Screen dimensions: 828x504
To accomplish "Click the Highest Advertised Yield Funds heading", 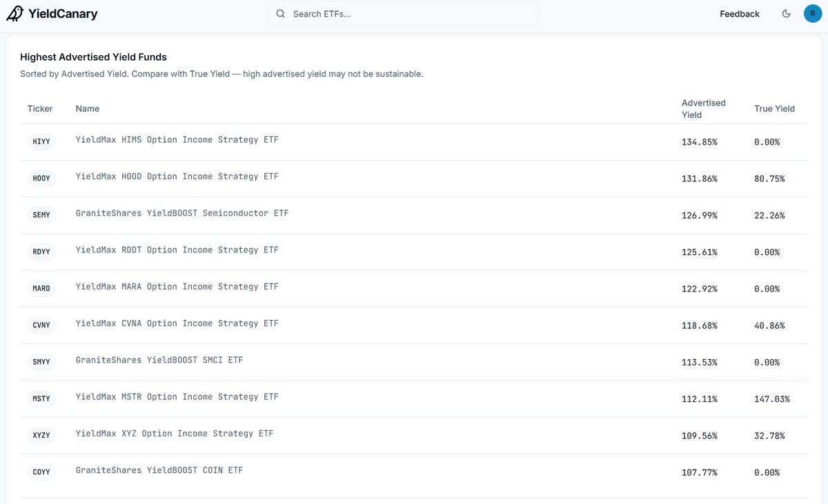I will 93,57.
